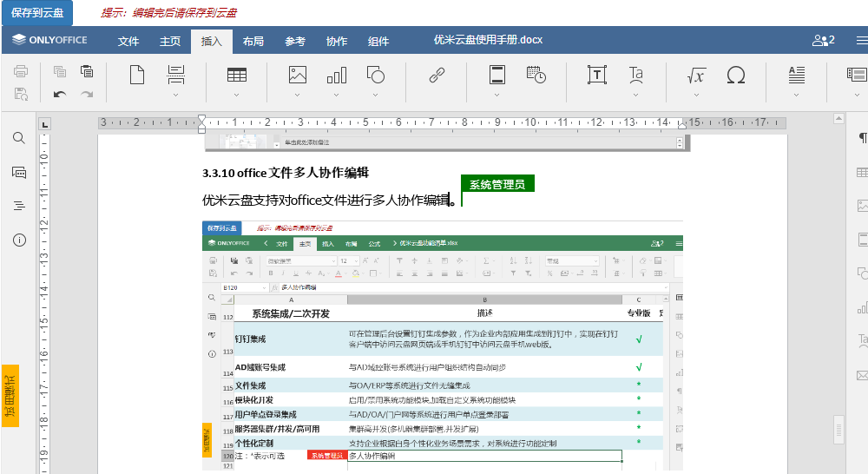Screen dimensions: 868x474
Task: Open mail merge settings in right sidebar
Action: tap(862, 375)
